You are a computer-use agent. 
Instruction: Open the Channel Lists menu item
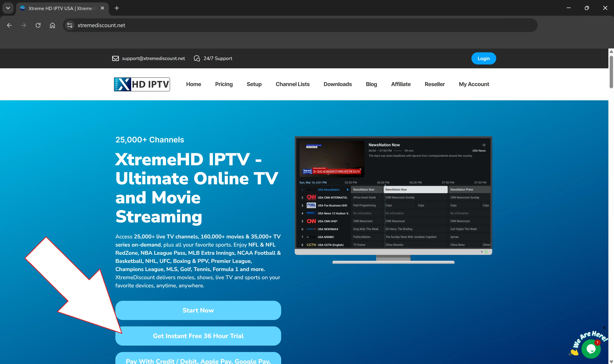coord(292,84)
